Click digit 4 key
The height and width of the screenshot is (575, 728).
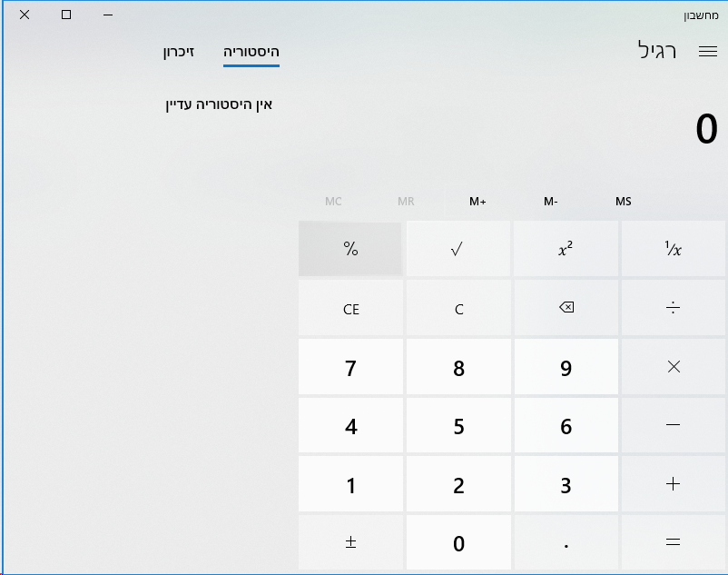[x=350, y=425]
